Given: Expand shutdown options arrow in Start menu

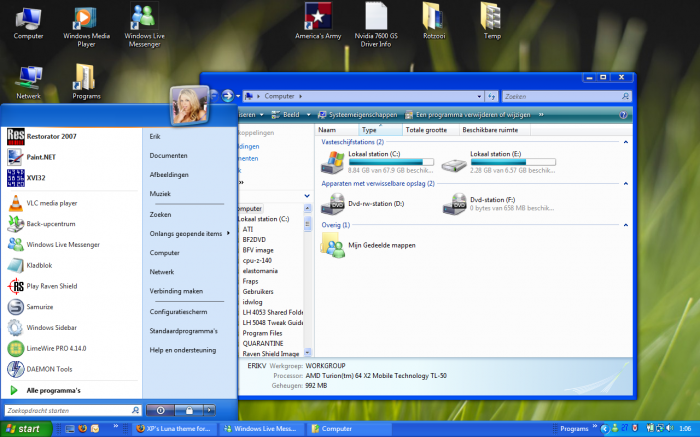Looking at the screenshot, I should pyautogui.click(x=209, y=410).
